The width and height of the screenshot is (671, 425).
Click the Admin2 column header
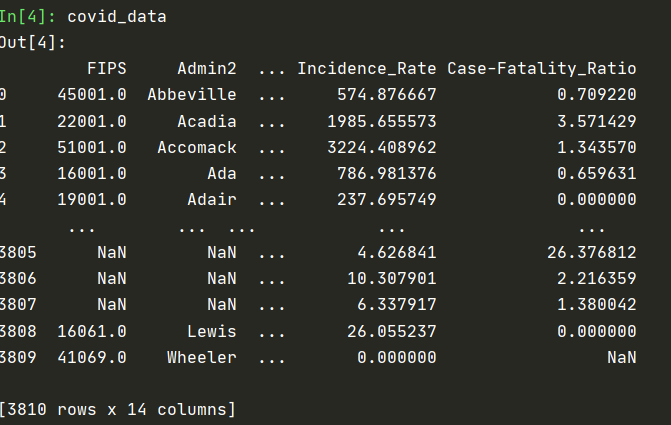point(207,69)
